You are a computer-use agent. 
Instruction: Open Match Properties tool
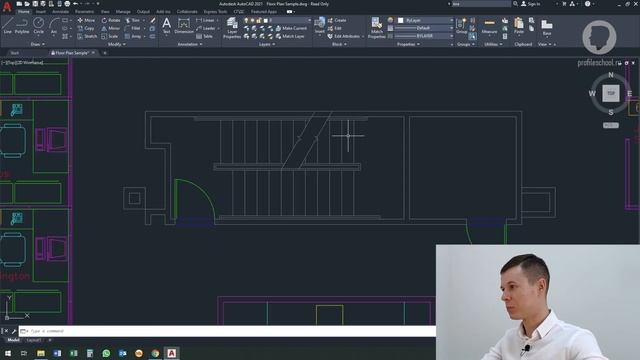point(376,28)
